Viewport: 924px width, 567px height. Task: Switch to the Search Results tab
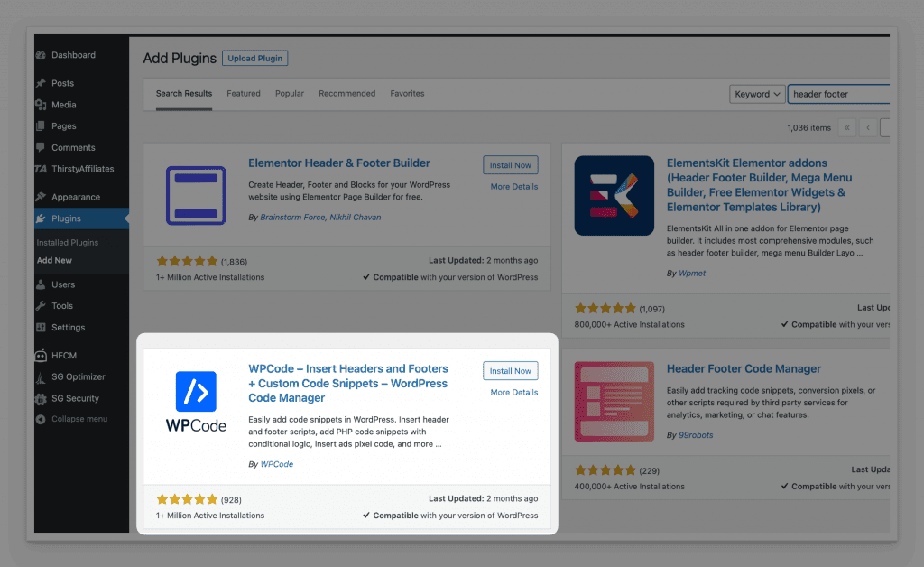click(184, 94)
